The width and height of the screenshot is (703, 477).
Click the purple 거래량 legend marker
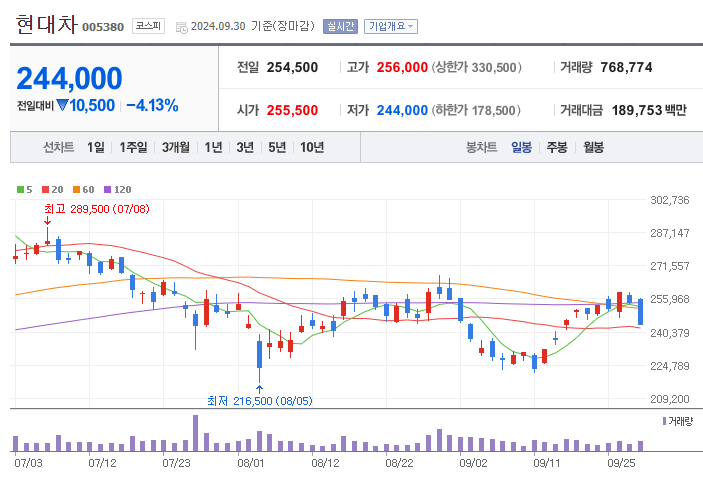click(x=664, y=421)
